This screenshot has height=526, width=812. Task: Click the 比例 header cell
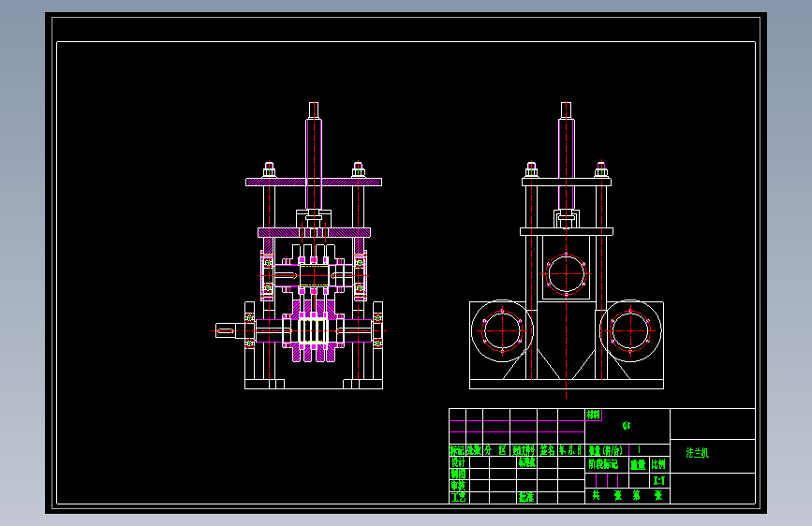tap(658, 464)
